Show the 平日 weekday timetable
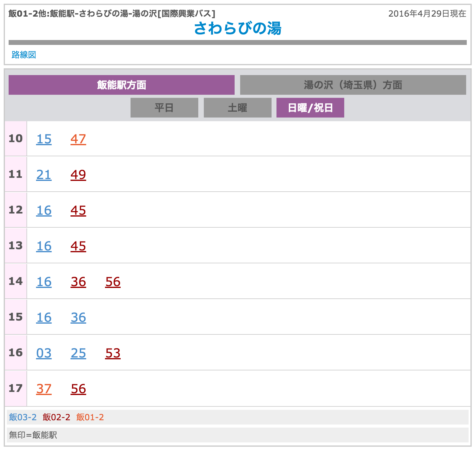The width and height of the screenshot is (476, 451). coord(164,108)
